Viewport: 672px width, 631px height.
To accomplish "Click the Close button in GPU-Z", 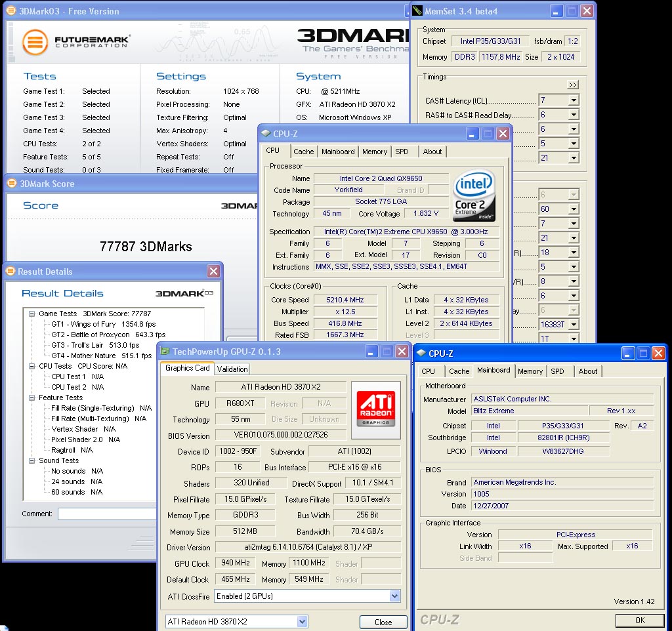I will [x=383, y=622].
